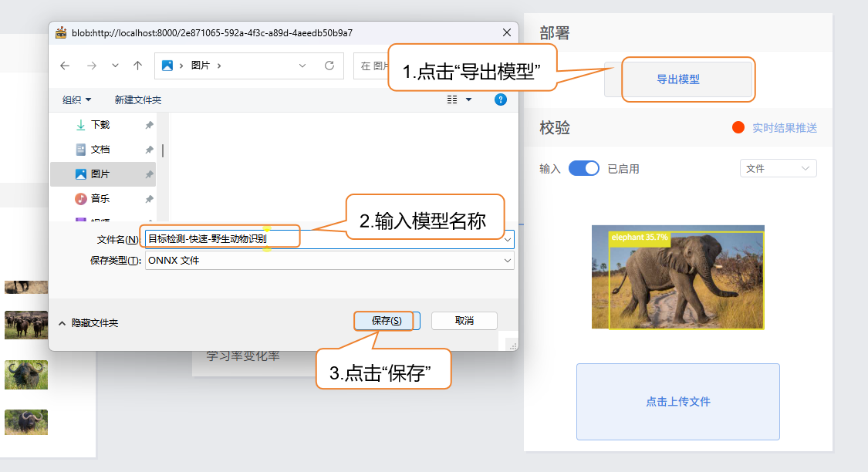
Task: Expand the 文件 input source dropdown
Action: click(778, 169)
